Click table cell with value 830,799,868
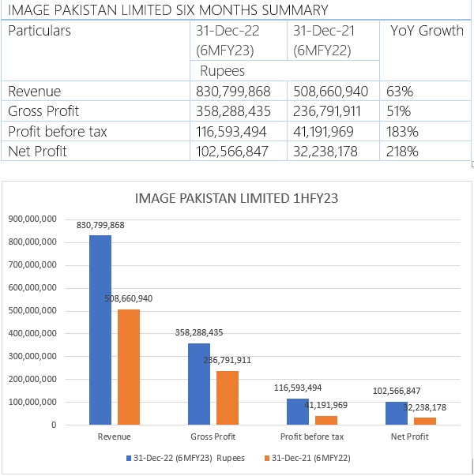This screenshot has width=474, height=476. tap(239, 91)
